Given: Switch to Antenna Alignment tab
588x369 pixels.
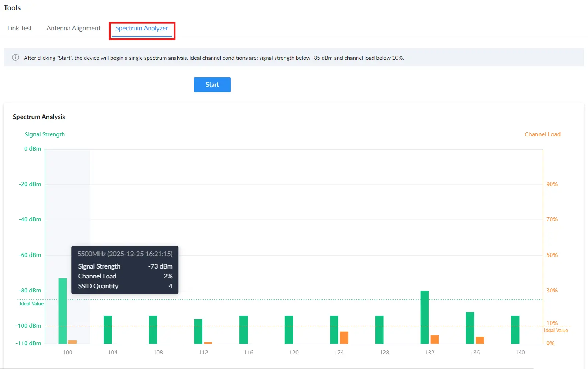Looking at the screenshot, I should 73,28.
